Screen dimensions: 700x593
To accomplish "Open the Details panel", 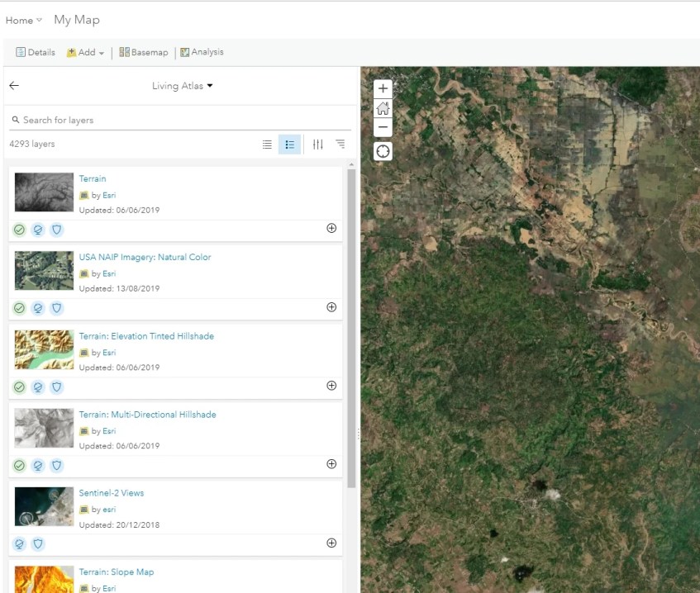I will [x=36, y=52].
